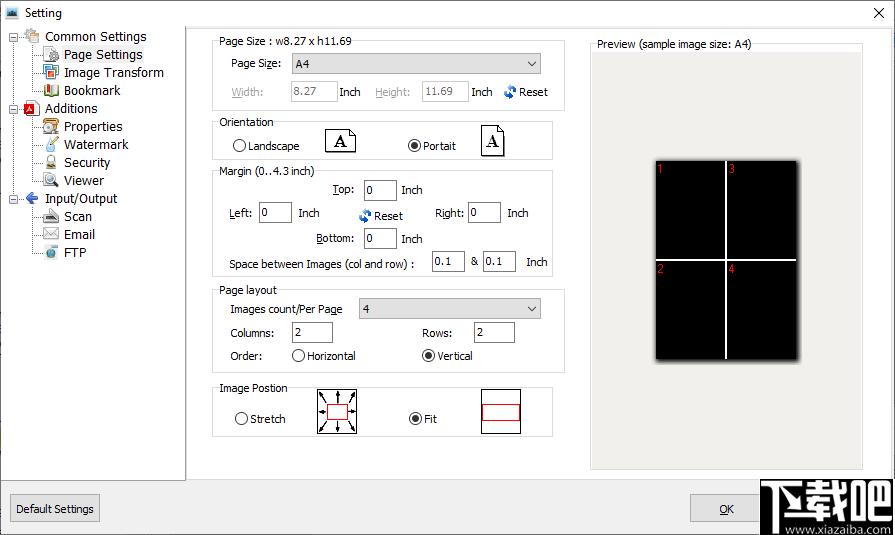The height and width of the screenshot is (535, 895).
Task: Click the Right margin input field
Action: [484, 212]
